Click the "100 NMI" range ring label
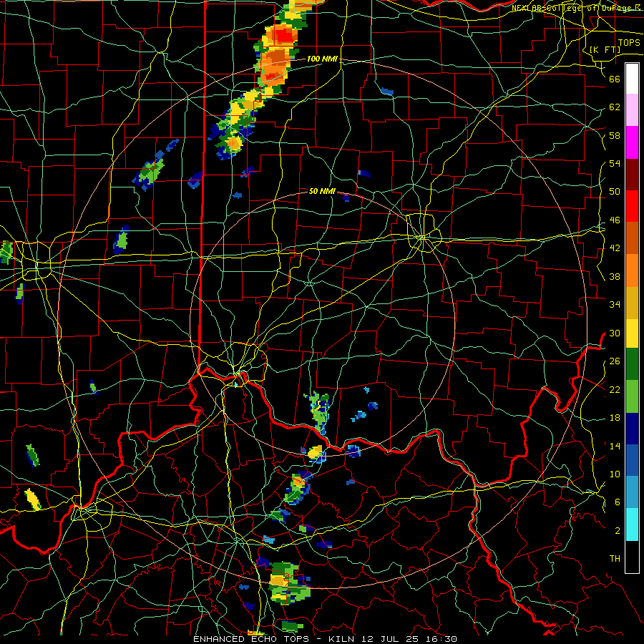 tap(322, 59)
